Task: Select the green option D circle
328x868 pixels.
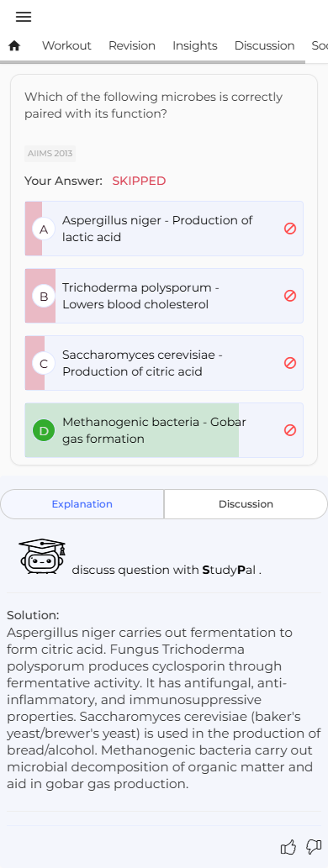Action: point(44,430)
